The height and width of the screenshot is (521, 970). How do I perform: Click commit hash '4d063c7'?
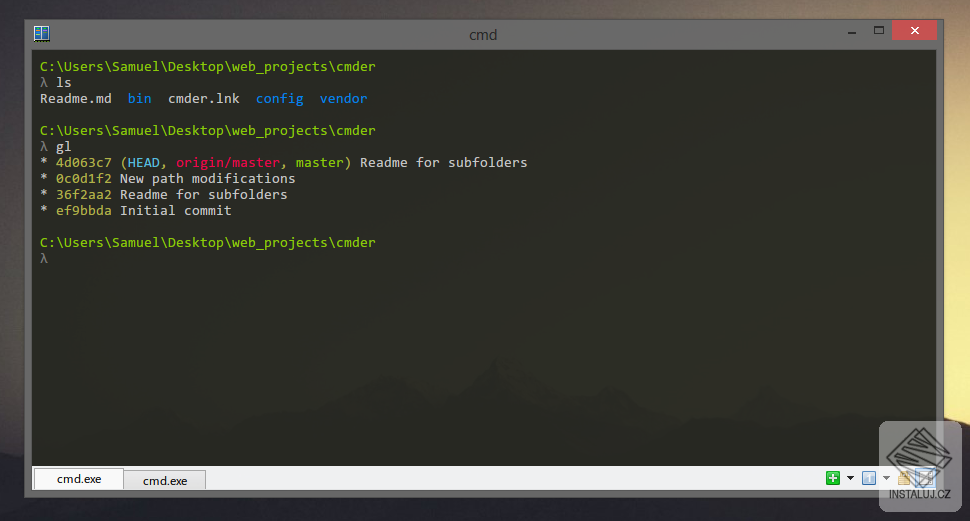[x=84, y=163]
